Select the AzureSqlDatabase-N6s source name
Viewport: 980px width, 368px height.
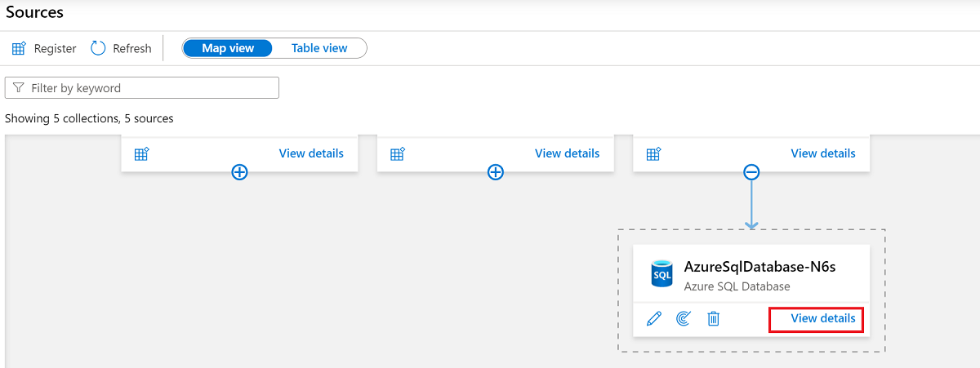click(759, 267)
